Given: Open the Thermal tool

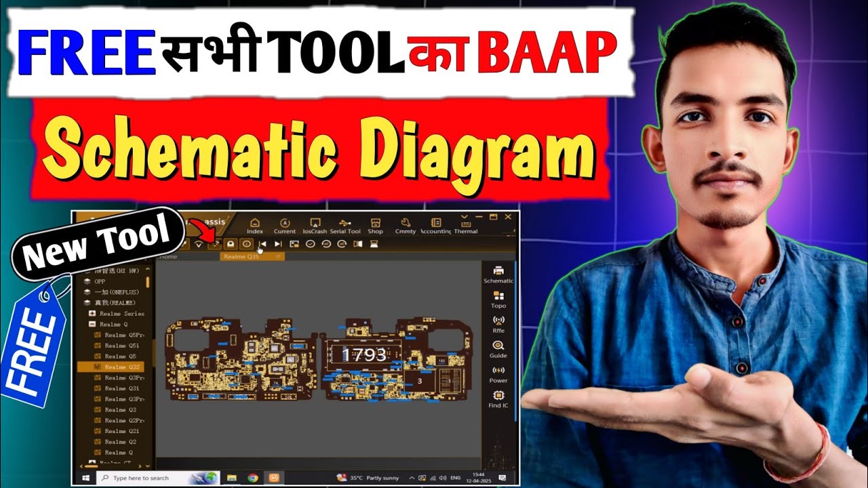Looking at the screenshot, I should point(466,229).
